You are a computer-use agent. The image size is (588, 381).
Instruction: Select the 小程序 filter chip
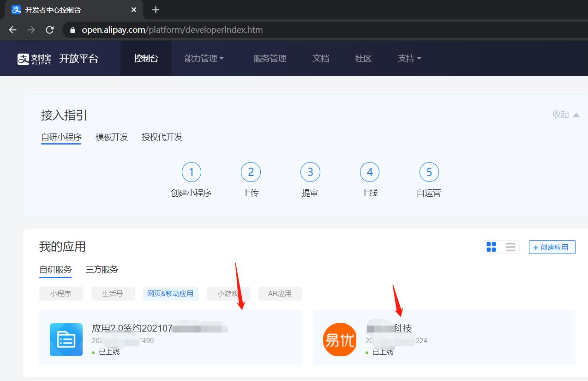61,294
